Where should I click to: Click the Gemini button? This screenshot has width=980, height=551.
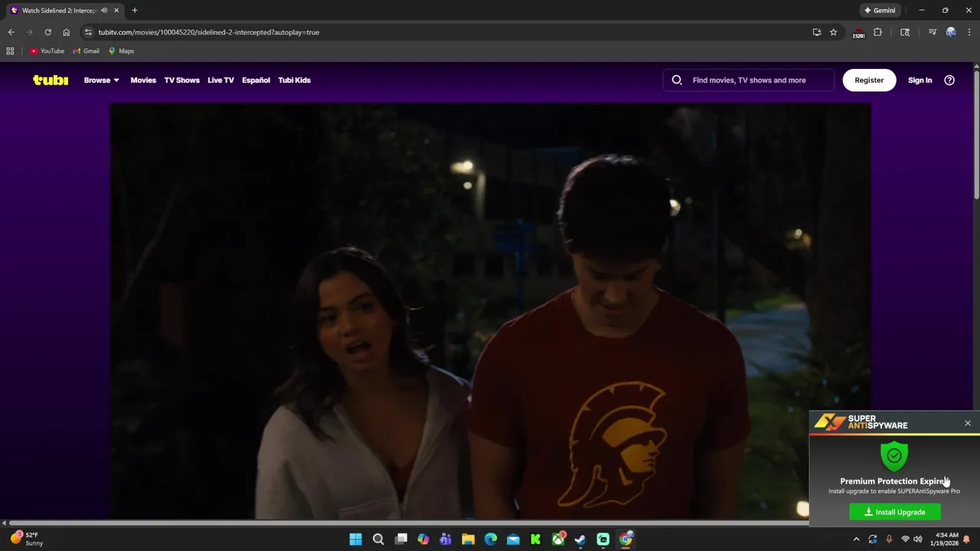tap(879, 11)
